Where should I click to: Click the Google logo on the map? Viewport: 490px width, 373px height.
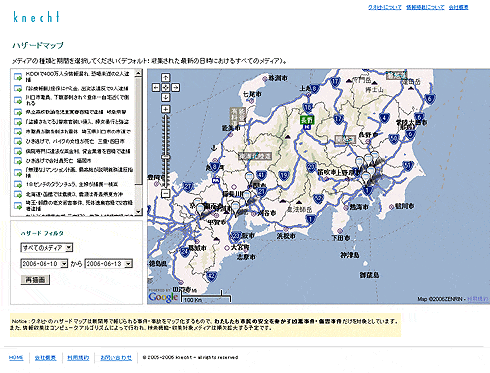pos(163,297)
